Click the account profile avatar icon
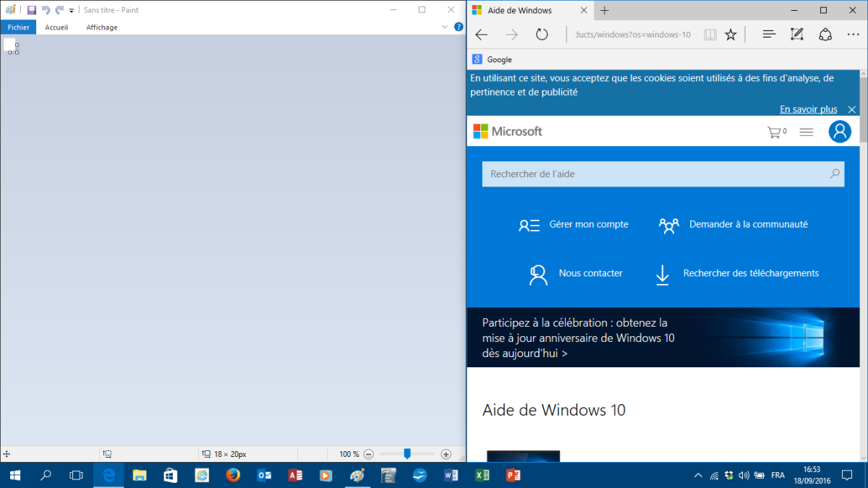The height and width of the screenshot is (488, 868). (x=839, y=131)
